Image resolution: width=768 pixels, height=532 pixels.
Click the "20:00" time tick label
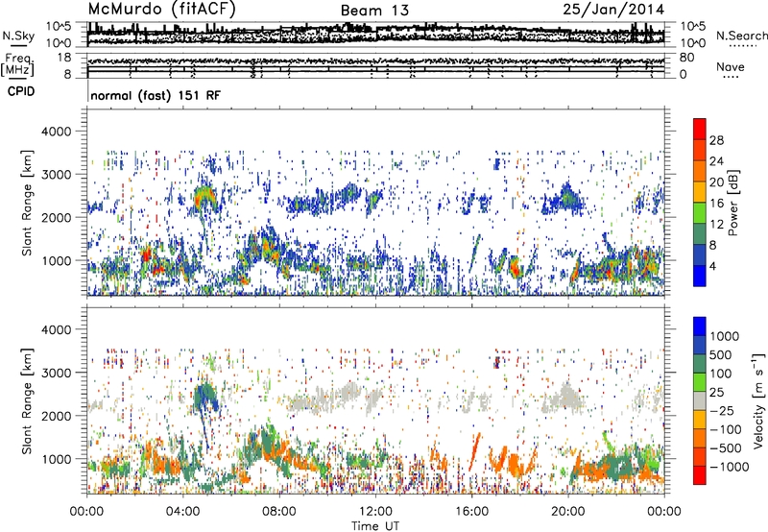[x=567, y=512]
